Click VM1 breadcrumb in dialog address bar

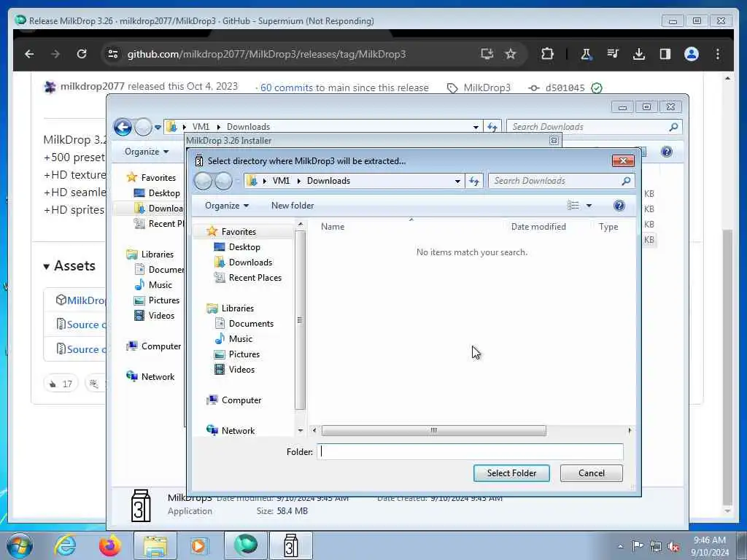click(281, 181)
